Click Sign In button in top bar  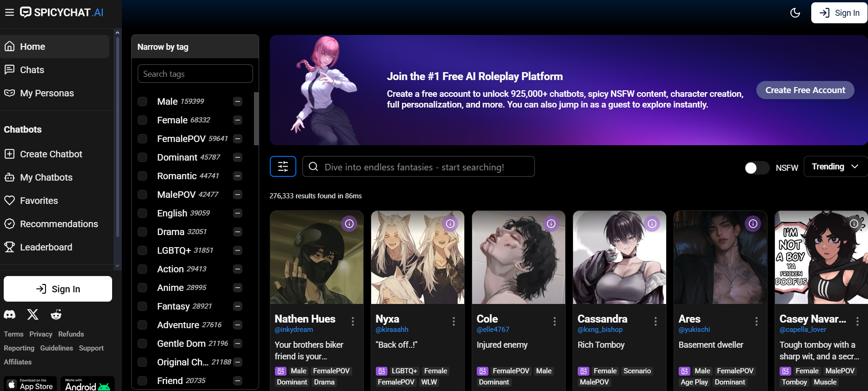[x=839, y=13]
